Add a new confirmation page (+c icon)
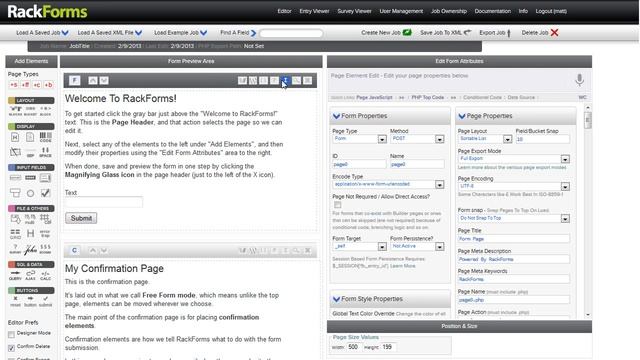This screenshot has width=640, height=360. coord(37,85)
